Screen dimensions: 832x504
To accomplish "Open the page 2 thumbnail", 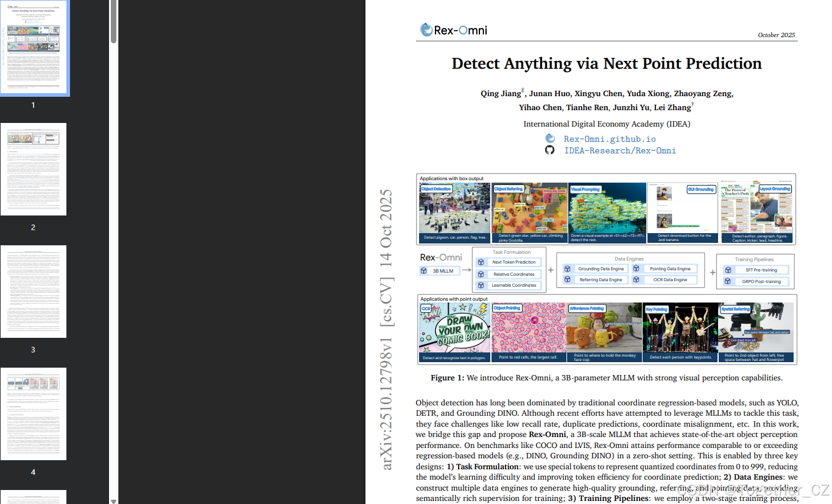I will pyautogui.click(x=33, y=169).
